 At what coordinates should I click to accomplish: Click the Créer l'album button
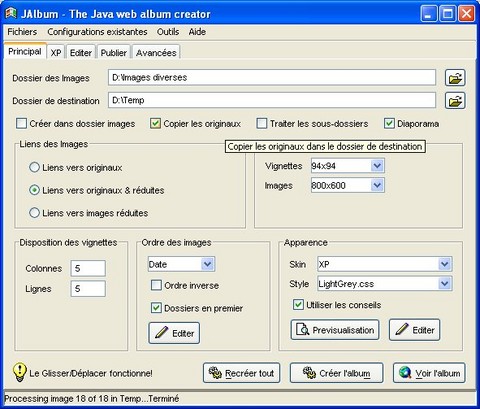click(x=337, y=373)
